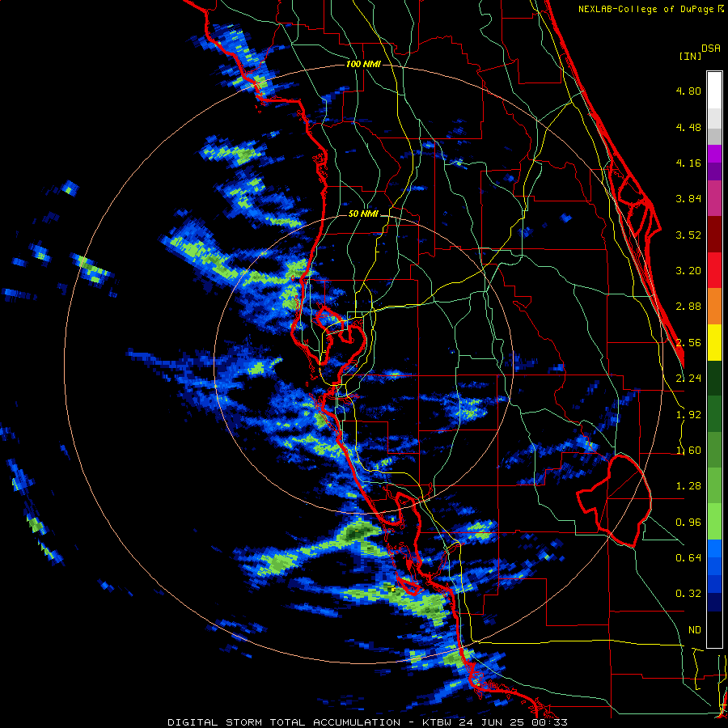728x728 pixels.
Task: Select the 1.92 scale label
Action: tap(688, 415)
